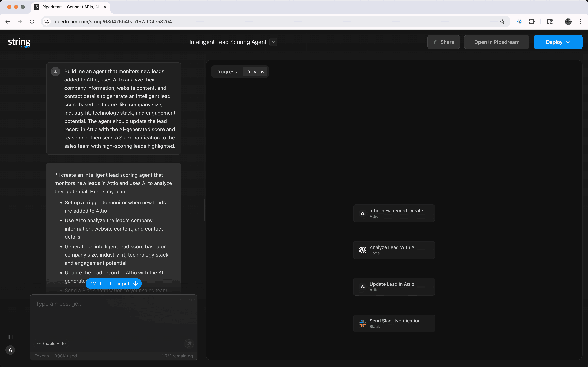This screenshot has height=367, width=588.
Task: Click the user avatar beside the prompt
Action: [x=55, y=71]
